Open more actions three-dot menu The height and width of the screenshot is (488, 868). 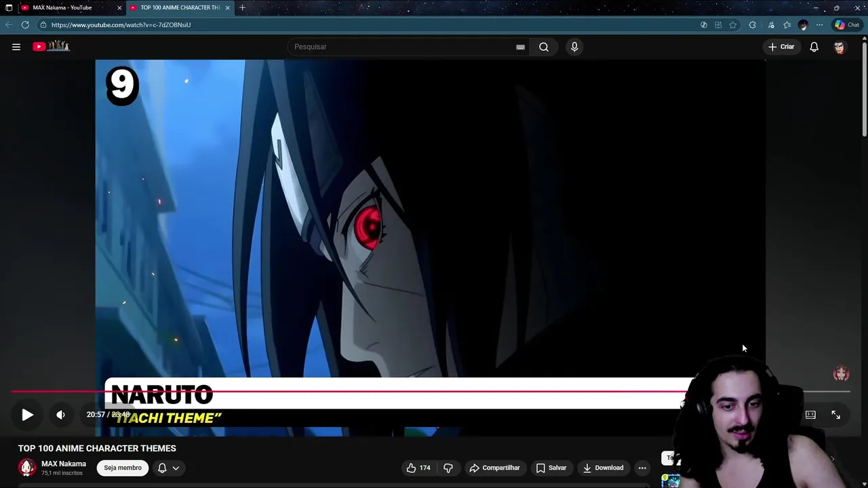pyautogui.click(x=642, y=468)
